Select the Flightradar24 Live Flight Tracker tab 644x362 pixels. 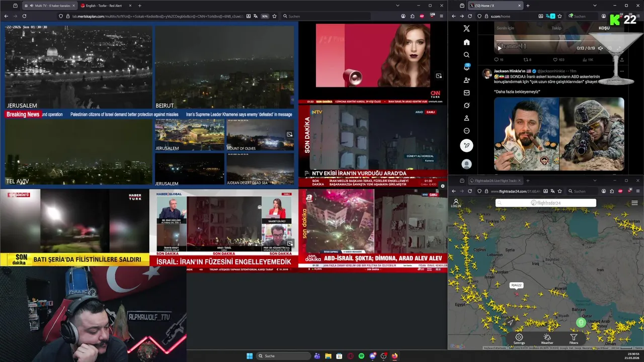(495, 180)
